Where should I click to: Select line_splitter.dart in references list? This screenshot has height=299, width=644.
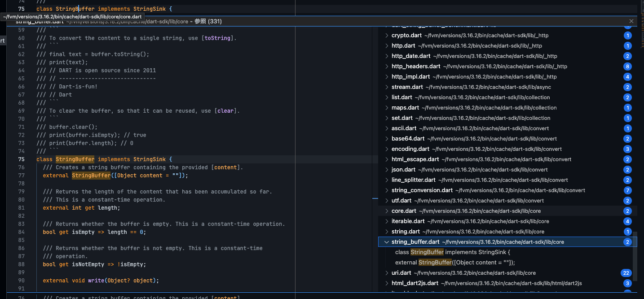click(507, 180)
